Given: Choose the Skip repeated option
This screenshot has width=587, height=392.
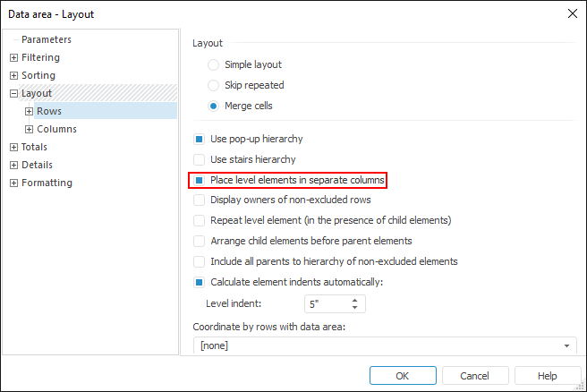Looking at the screenshot, I should 213,85.
